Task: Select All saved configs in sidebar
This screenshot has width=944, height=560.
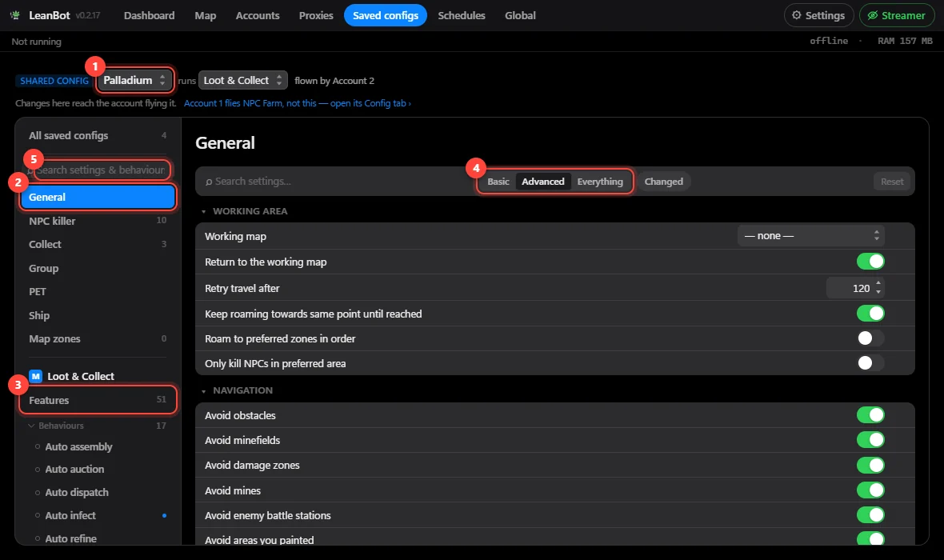Action: tap(98, 135)
